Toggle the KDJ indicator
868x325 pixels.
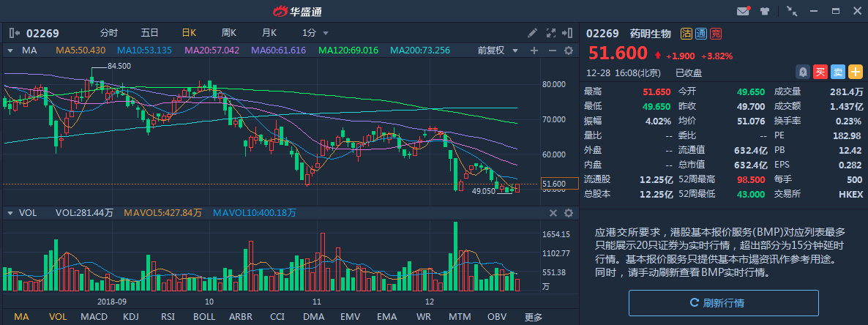131,317
